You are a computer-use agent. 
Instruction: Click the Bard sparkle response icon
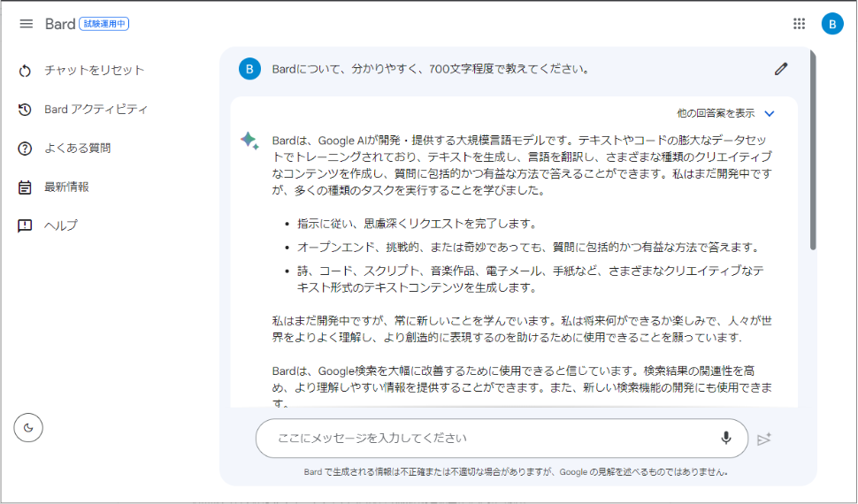pos(249,141)
